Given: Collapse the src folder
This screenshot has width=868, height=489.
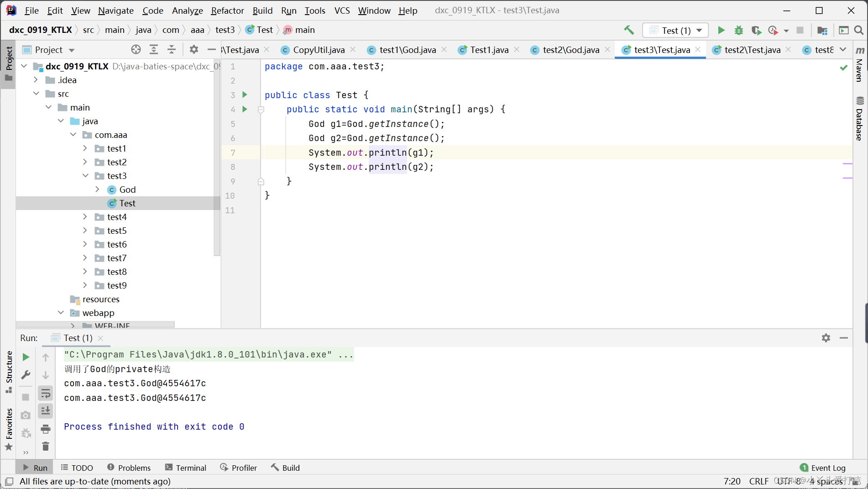Looking at the screenshot, I should coord(37,94).
